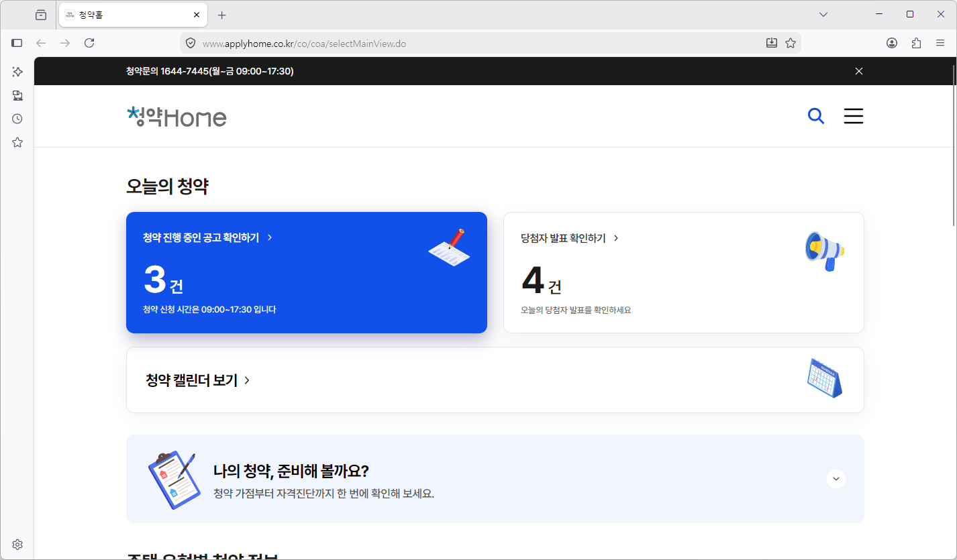Open the site search magnifier icon
The image size is (957, 560).
[x=816, y=116]
